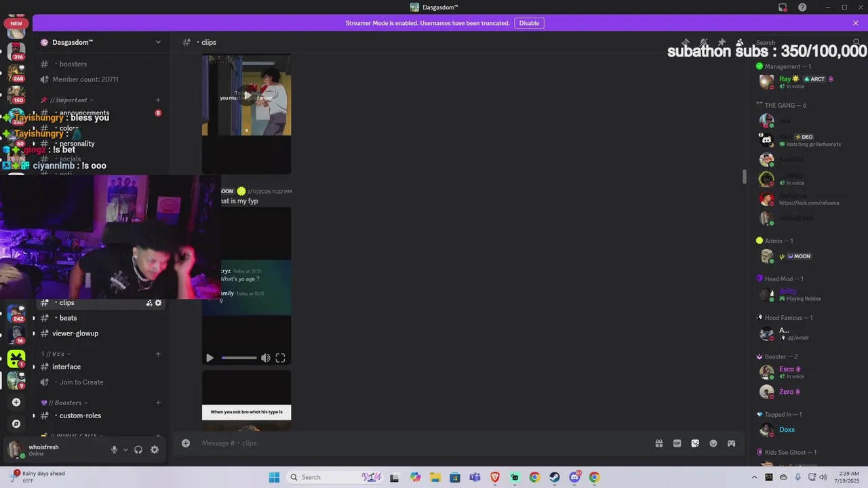868x488 pixels.
Task: Open Brave browser from the taskbar
Action: [495, 477]
